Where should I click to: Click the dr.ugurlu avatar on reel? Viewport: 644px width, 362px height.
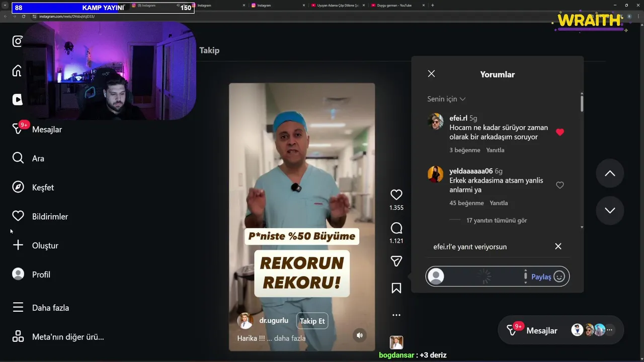coord(245,321)
